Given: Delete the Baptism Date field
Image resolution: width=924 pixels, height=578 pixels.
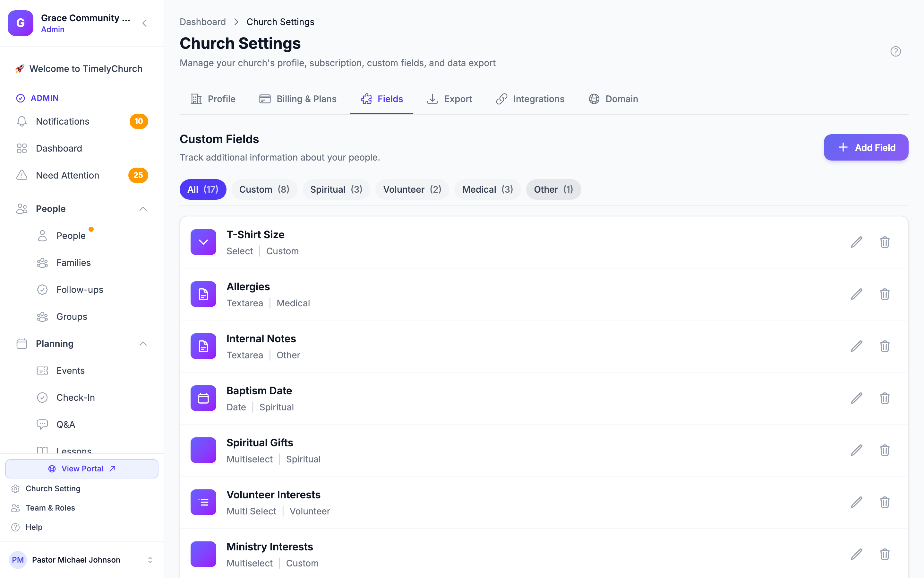Looking at the screenshot, I should click(885, 398).
